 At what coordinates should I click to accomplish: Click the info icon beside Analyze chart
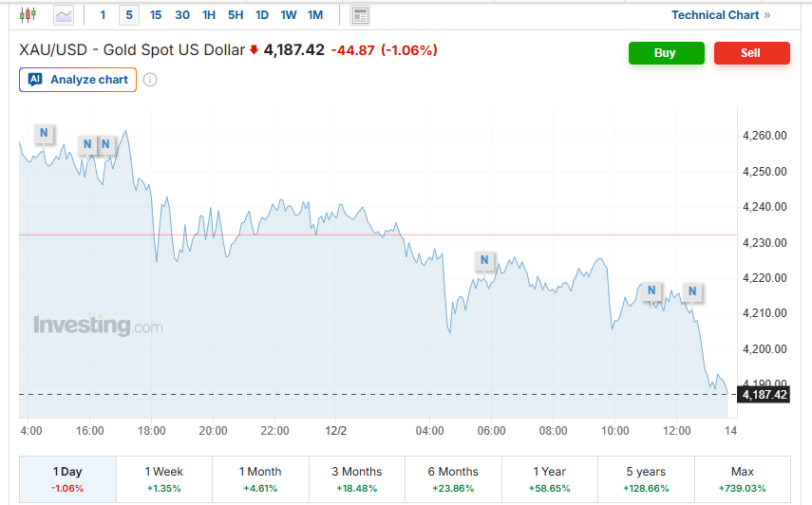coord(150,80)
